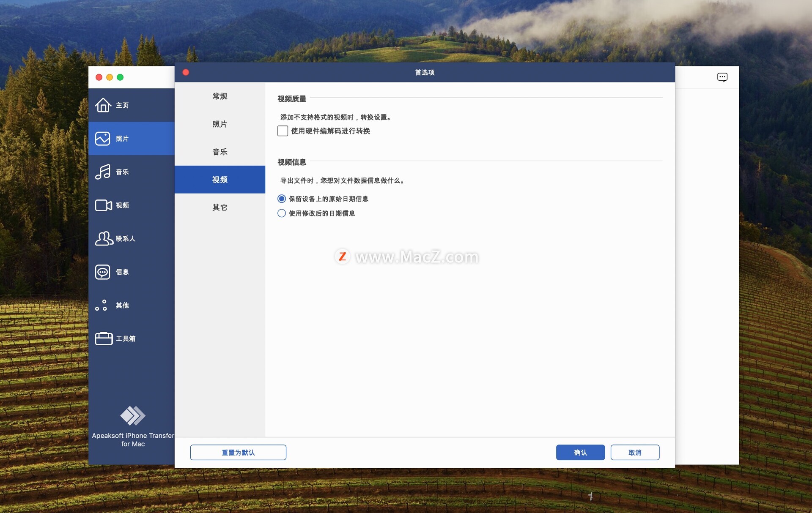Open the 联系人 contacts icon
Image resolution: width=812 pixels, height=513 pixels.
coord(104,238)
